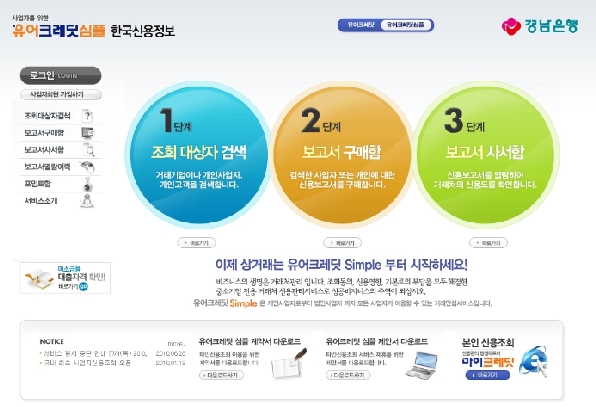Image resolution: width=596 pixels, height=407 pixels.
Task: Click the 로그인 LOGIN button
Action: [x=60, y=75]
